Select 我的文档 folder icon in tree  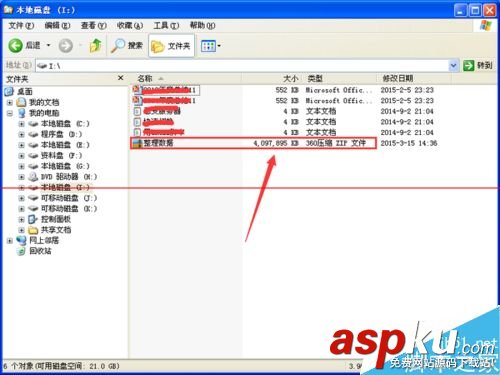click(x=21, y=102)
